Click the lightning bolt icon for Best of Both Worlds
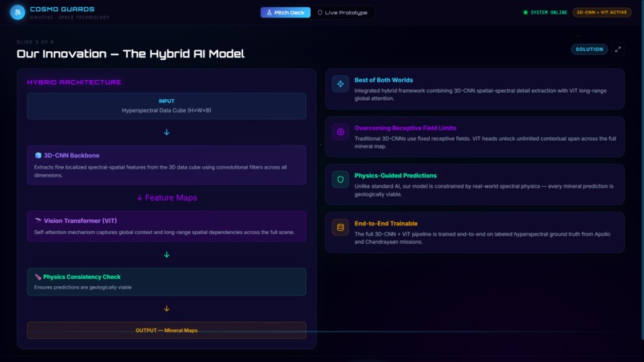The height and width of the screenshot is (362, 644). [340, 84]
